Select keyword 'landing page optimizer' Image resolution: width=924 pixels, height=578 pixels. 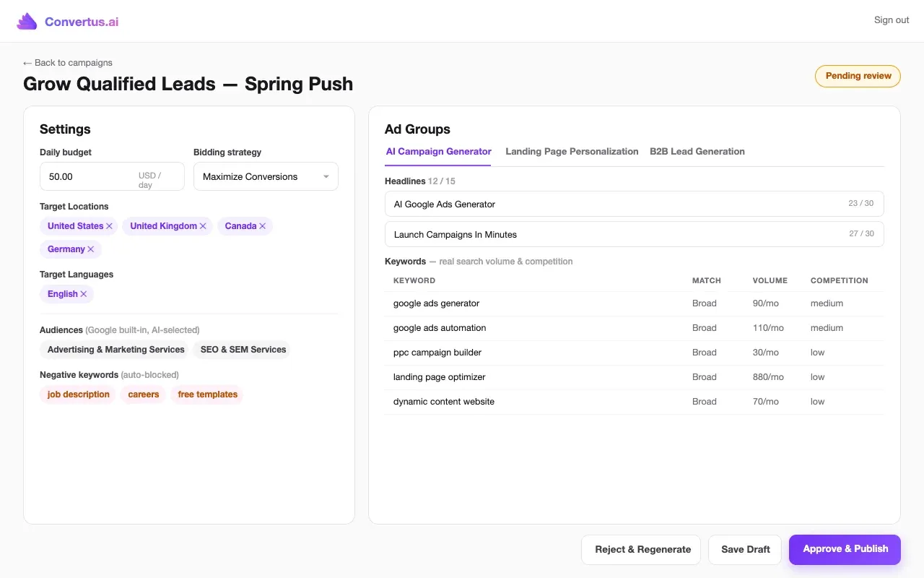[x=440, y=377]
